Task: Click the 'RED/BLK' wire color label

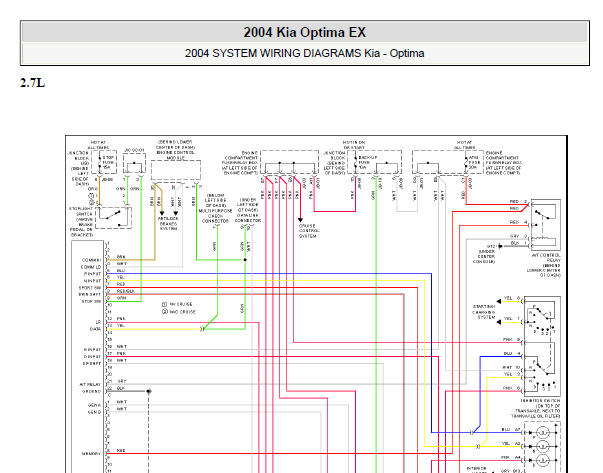Action: coord(126,291)
